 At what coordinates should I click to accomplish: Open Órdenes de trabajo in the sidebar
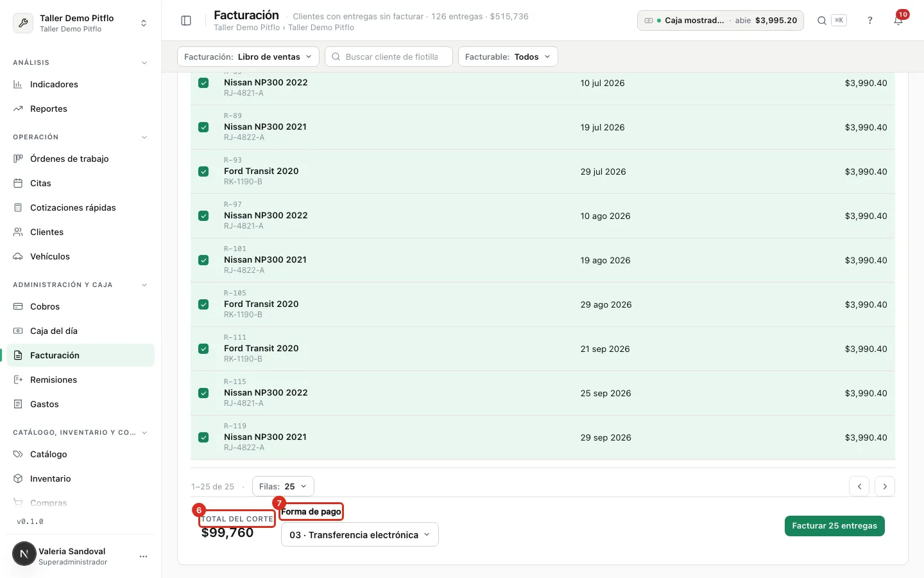[81, 159]
